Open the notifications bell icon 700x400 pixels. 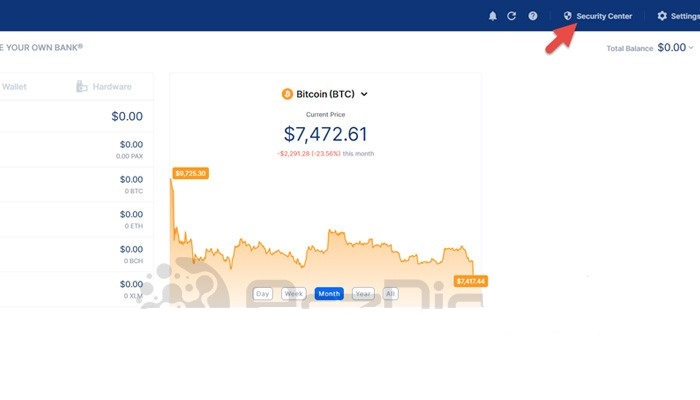[492, 16]
